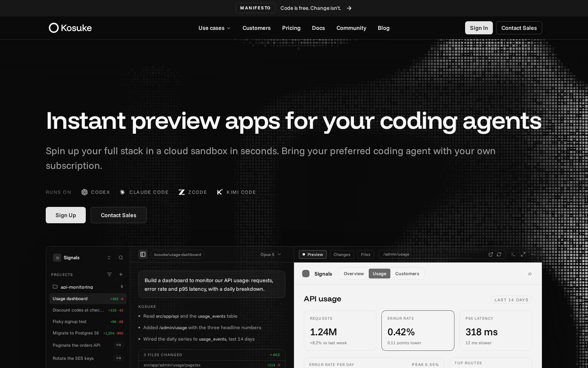Click the Signals app logo square

click(306, 274)
